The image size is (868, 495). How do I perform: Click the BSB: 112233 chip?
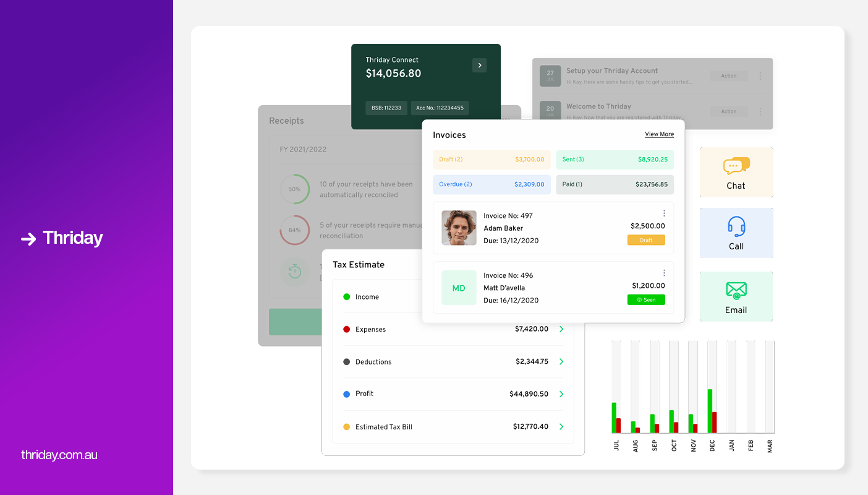[386, 108]
